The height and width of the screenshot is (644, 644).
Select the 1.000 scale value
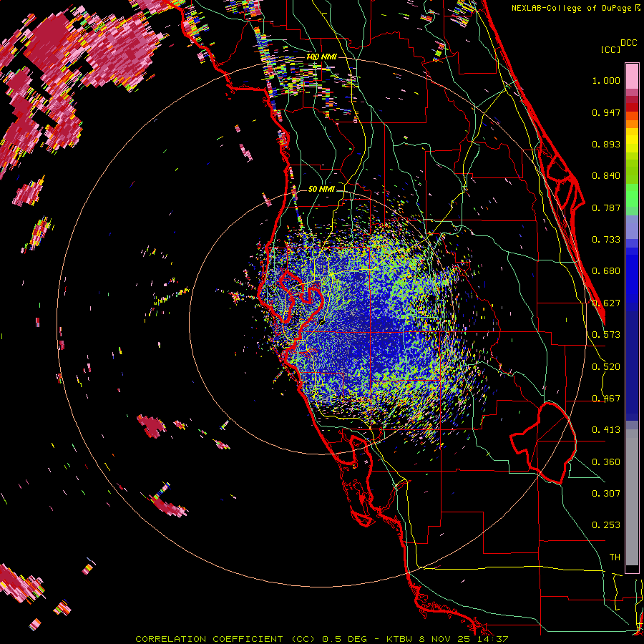pos(606,80)
